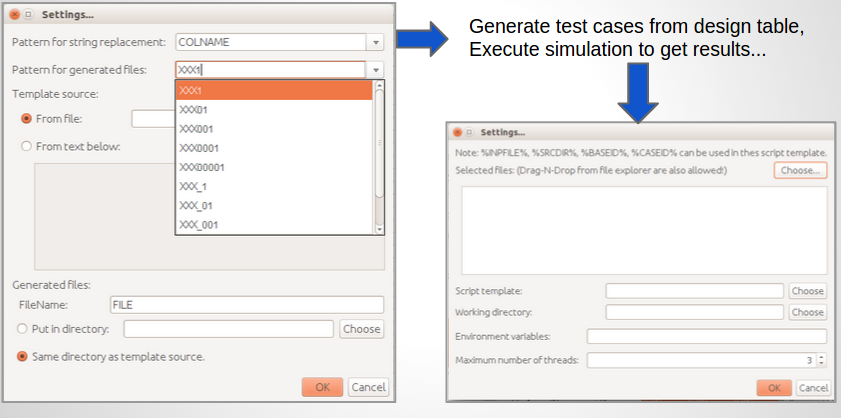Select the 'From file' radio button
The height and width of the screenshot is (418, 841).
[26, 118]
